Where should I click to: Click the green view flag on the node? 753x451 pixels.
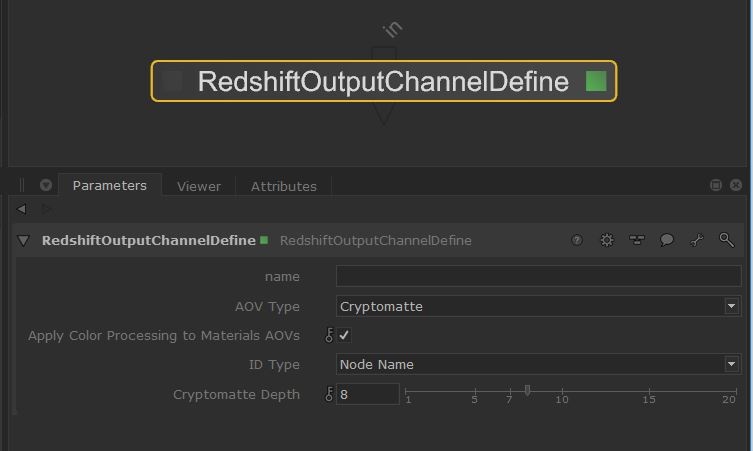(596, 81)
